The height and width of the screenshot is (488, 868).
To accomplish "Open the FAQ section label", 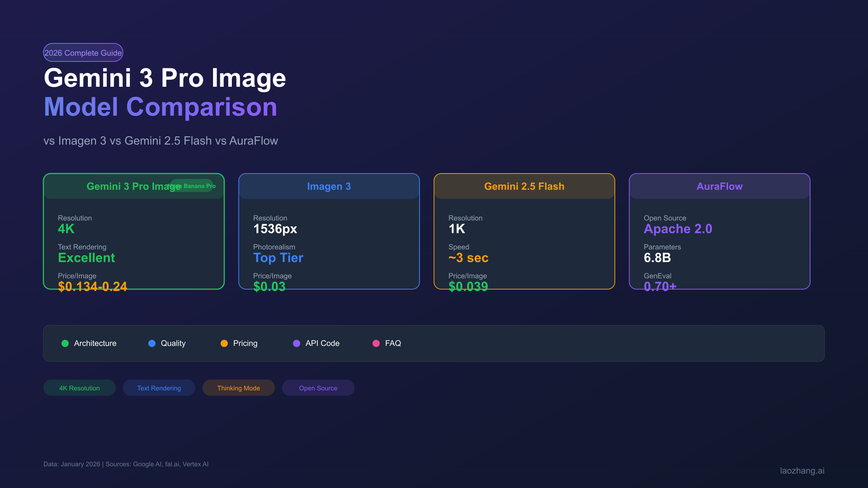I will pos(393,343).
